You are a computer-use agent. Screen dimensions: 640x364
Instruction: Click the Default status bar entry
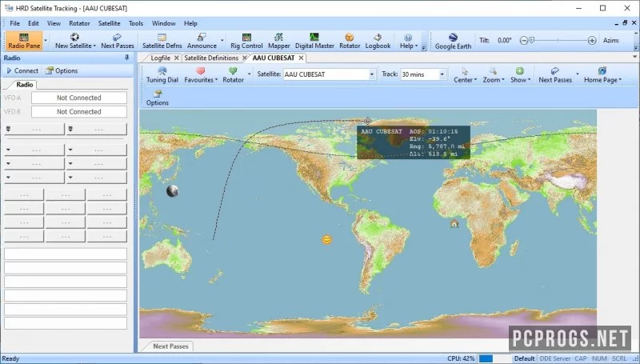coord(524,358)
